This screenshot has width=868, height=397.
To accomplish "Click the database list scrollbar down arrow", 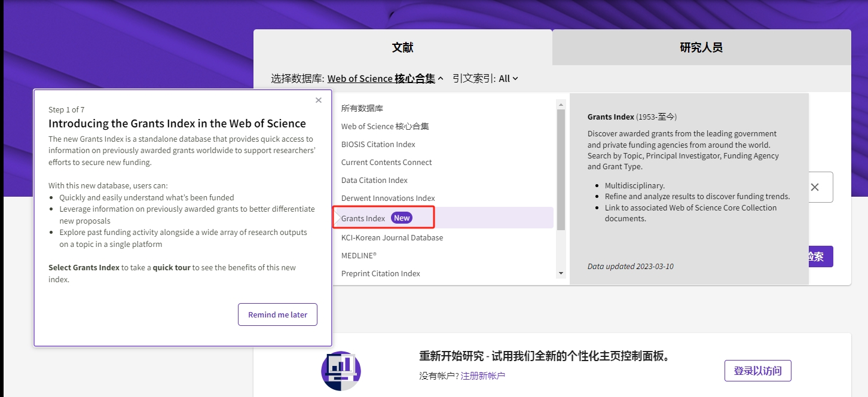I will [x=561, y=273].
